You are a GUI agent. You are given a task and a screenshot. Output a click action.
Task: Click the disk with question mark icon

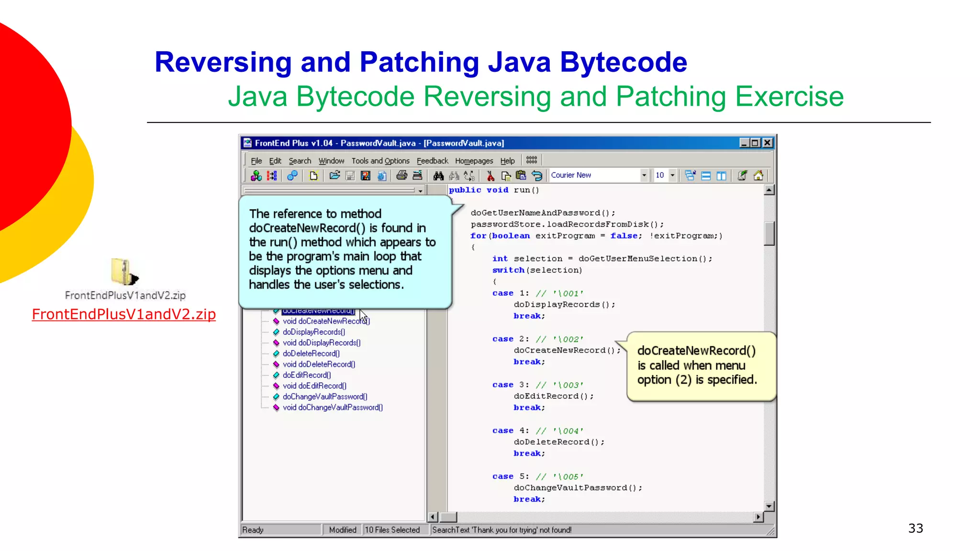pos(366,176)
